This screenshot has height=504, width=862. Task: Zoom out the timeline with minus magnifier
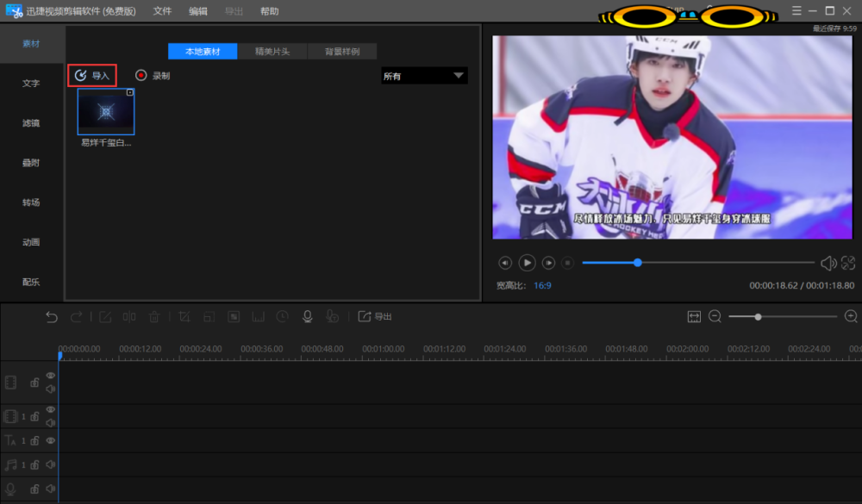[x=715, y=316]
